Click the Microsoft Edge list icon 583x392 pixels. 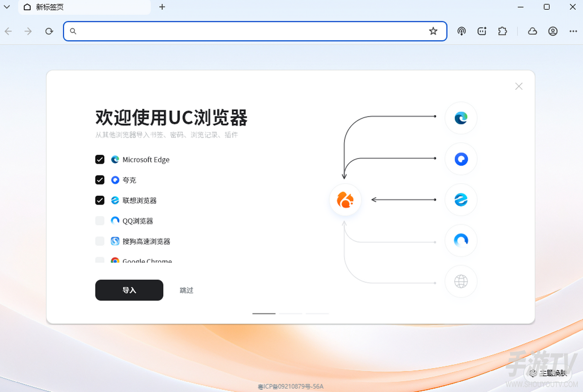tap(115, 159)
